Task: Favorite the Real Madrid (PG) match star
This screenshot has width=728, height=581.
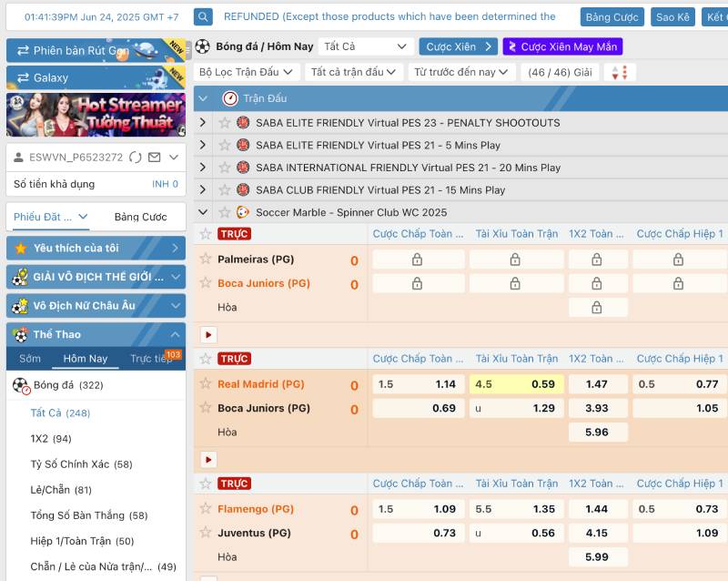Action: (206, 383)
